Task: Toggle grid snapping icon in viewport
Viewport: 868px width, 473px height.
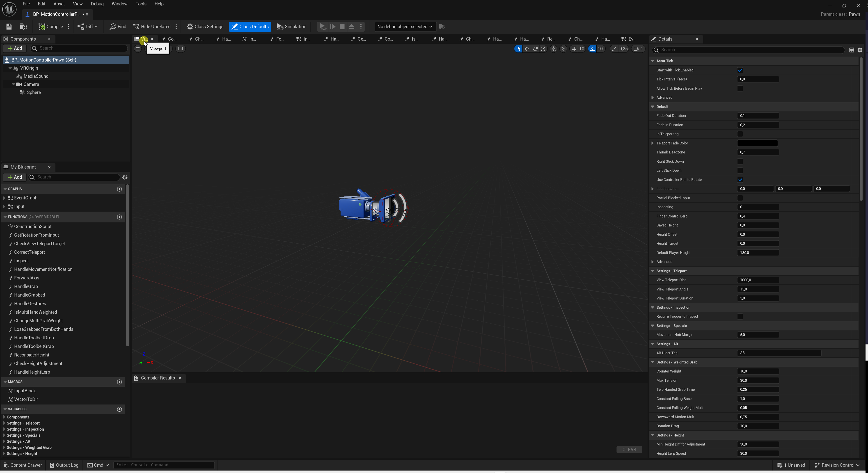Action: click(x=573, y=49)
